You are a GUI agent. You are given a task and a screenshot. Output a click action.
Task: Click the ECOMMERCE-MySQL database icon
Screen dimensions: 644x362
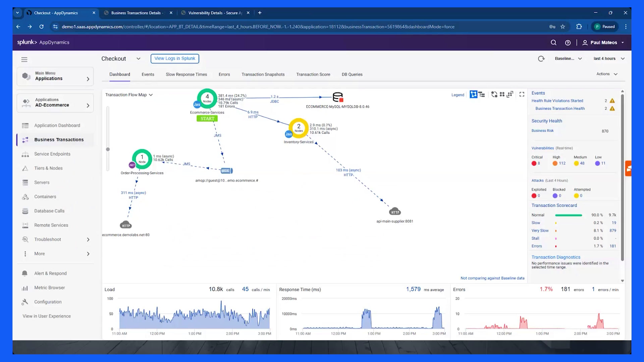[338, 97]
